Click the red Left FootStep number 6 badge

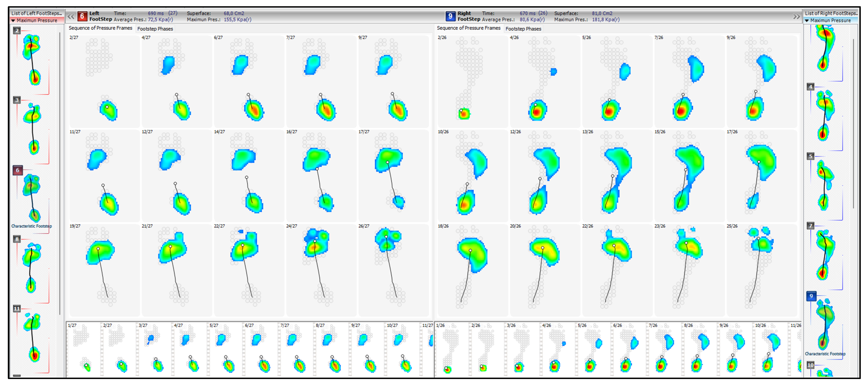(x=82, y=16)
